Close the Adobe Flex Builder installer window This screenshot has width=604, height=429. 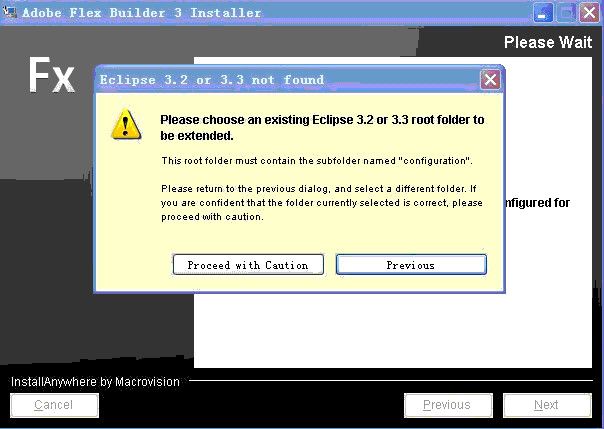pyautogui.click(x=589, y=13)
